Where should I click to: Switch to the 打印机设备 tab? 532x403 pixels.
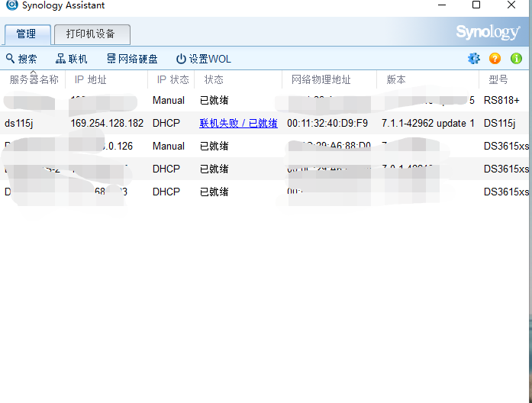click(92, 34)
